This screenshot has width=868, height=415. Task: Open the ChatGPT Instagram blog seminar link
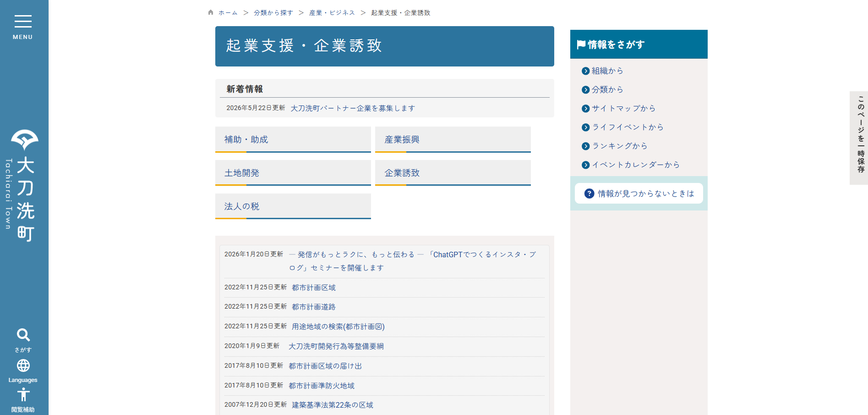[412, 261]
